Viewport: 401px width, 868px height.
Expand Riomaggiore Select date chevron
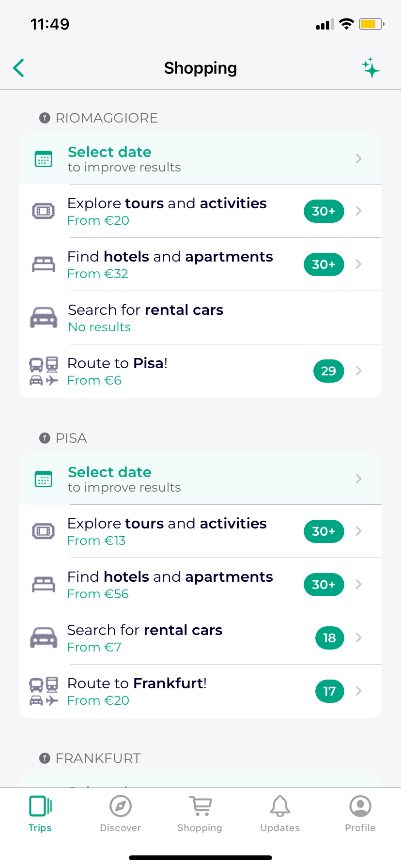click(358, 159)
